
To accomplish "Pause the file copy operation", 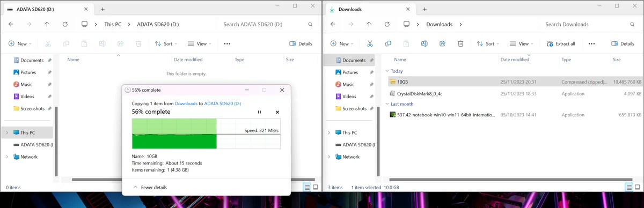I will (x=259, y=112).
